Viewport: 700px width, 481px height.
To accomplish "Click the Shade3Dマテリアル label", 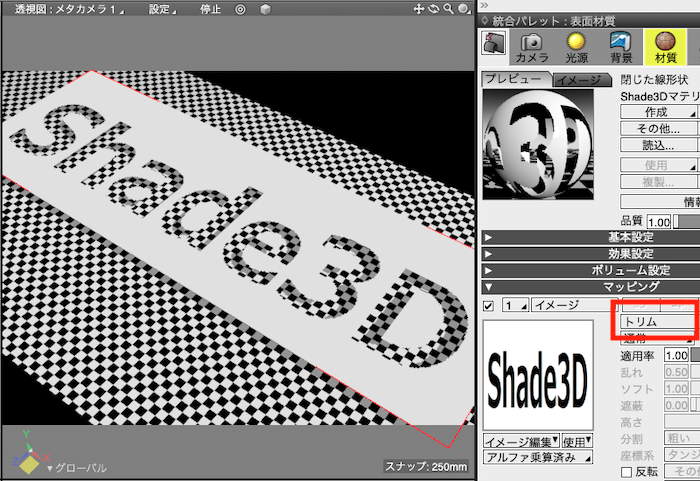I will coord(660,97).
